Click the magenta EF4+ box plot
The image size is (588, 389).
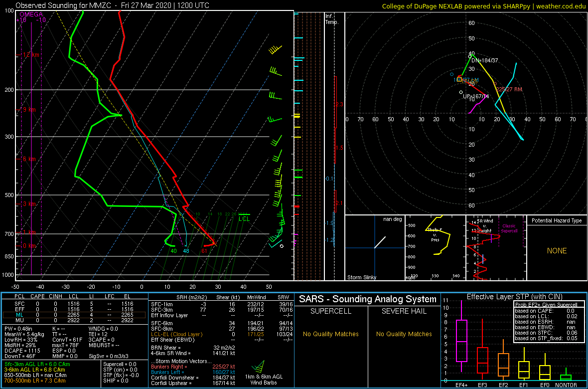(461, 336)
